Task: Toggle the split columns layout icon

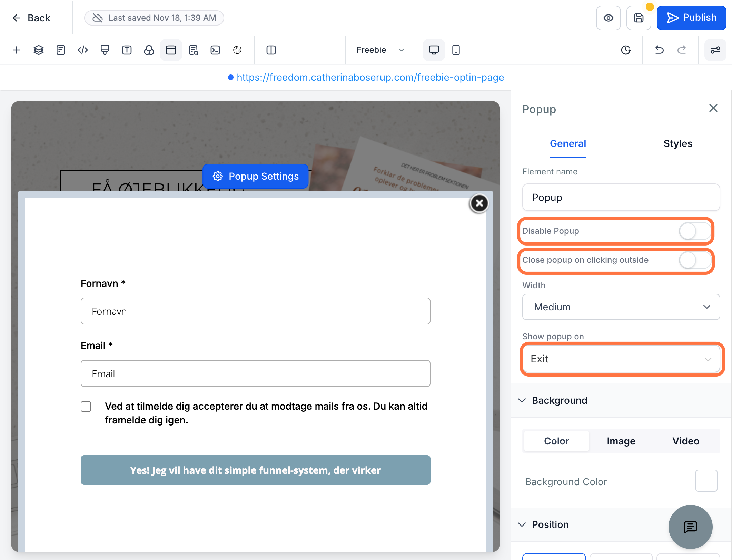Action: pyautogui.click(x=271, y=50)
